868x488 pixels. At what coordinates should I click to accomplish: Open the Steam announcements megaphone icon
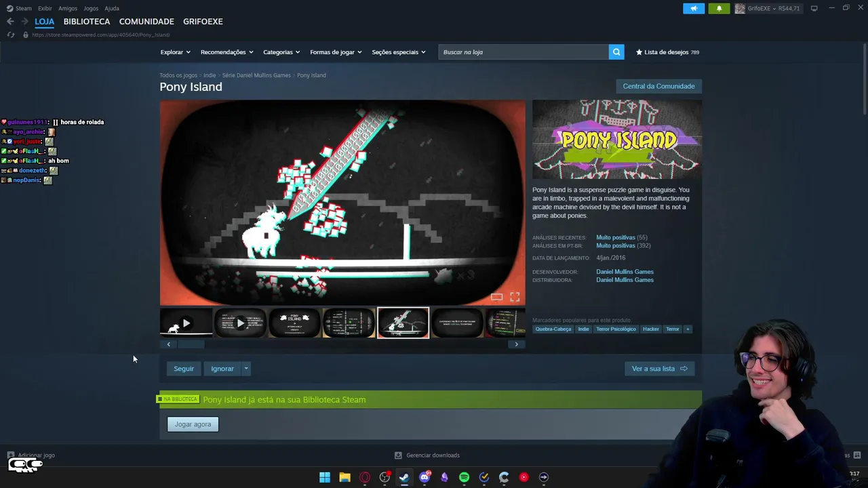694,8
